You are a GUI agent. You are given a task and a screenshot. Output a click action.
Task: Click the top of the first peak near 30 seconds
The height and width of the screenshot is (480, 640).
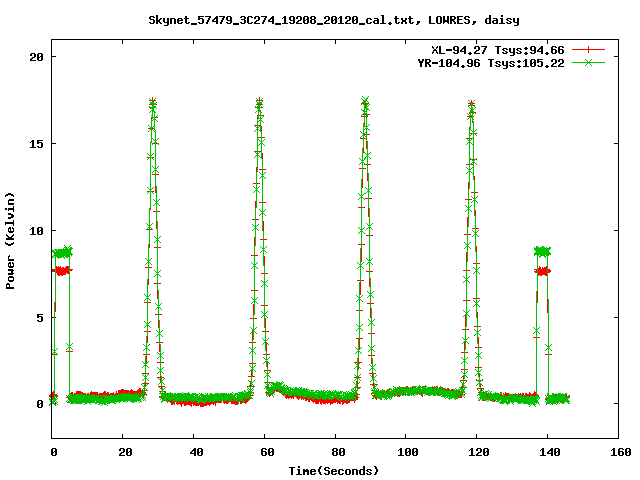coord(153,103)
